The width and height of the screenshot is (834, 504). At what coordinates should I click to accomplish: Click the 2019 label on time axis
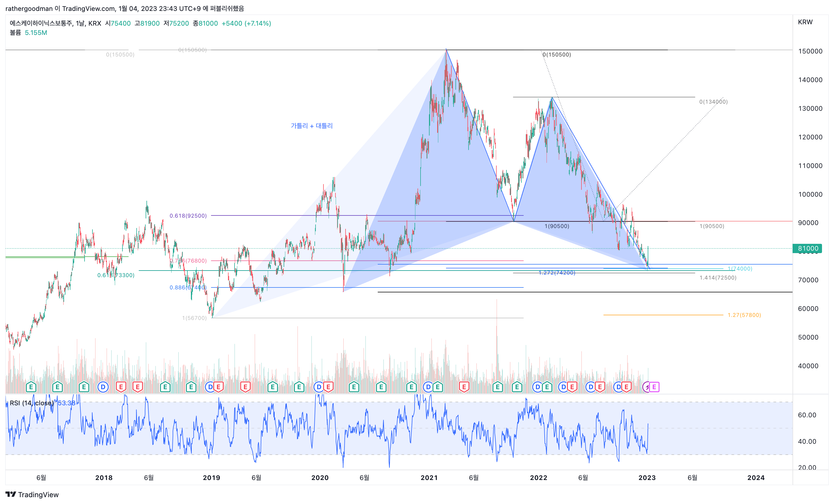point(212,478)
